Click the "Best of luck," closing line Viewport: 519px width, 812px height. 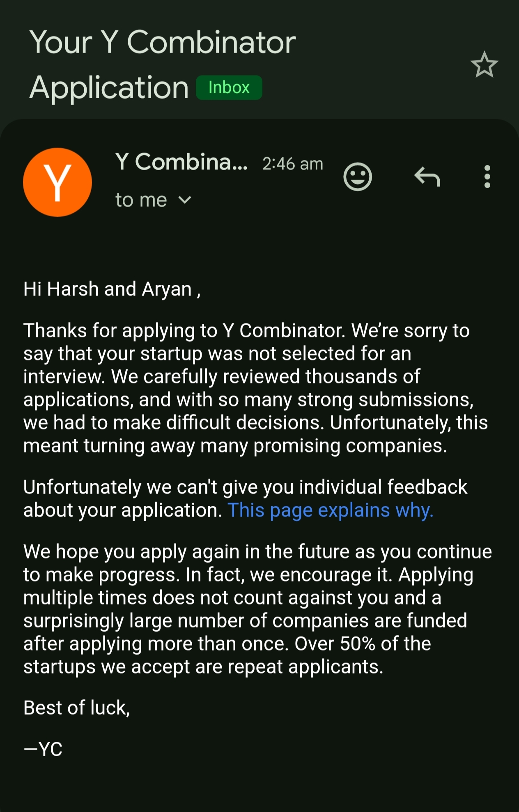(77, 708)
